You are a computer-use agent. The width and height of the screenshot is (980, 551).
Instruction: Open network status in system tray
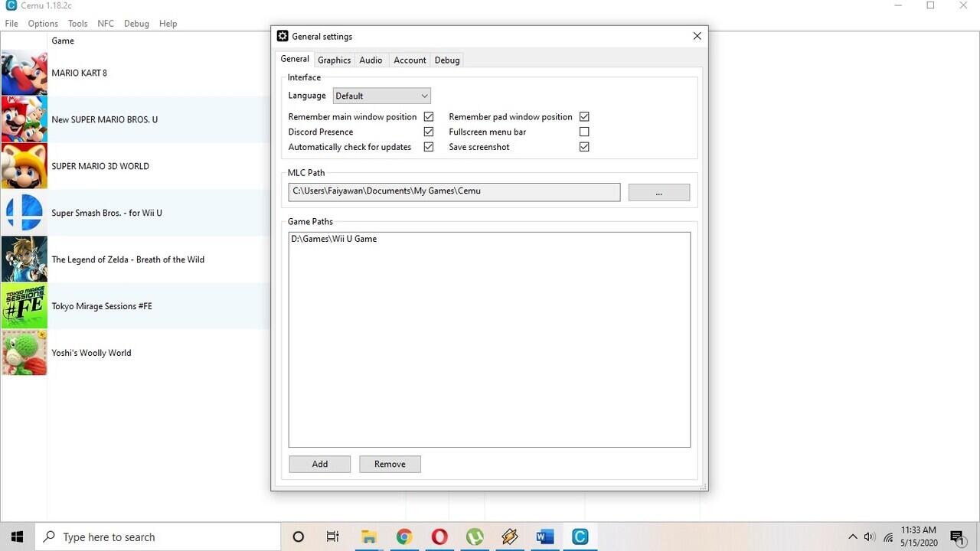pos(888,536)
